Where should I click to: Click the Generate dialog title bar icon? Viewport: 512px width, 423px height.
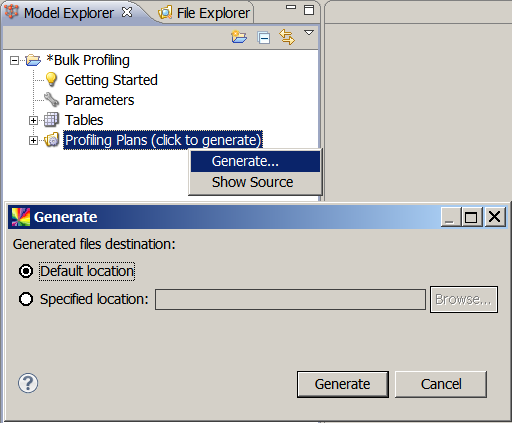click(21, 217)
